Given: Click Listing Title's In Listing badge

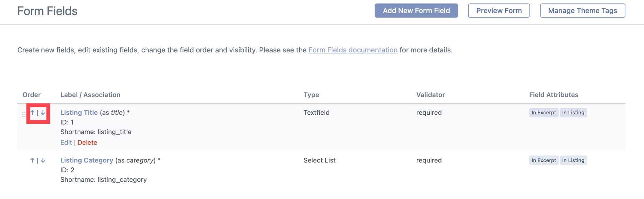Looking at the screenshot, I should [573, 113].
